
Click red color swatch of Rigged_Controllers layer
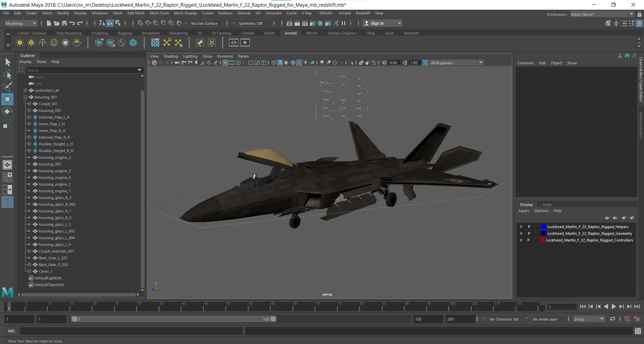pos(542,240)
